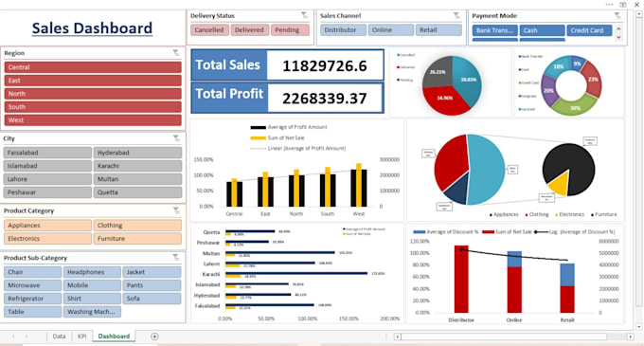Viewport: 644px width, 346px height.
Task: Select Quetta in City slicer
Action: pyautogui.click(x=137, y=191)
